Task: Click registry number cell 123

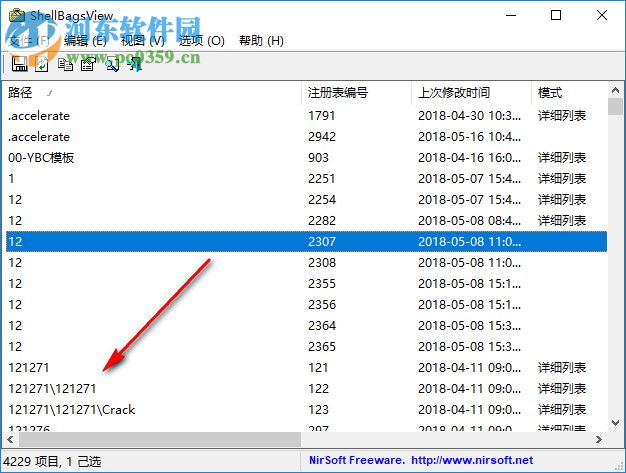Action: [318, 410]
